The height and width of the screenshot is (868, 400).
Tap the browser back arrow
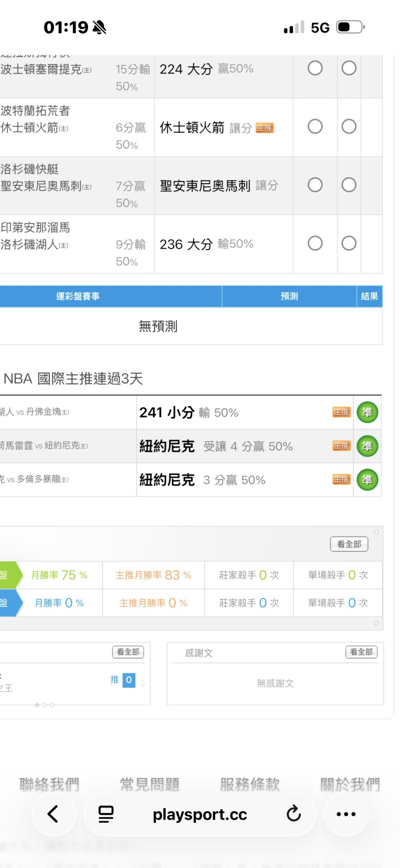point(53,814)
